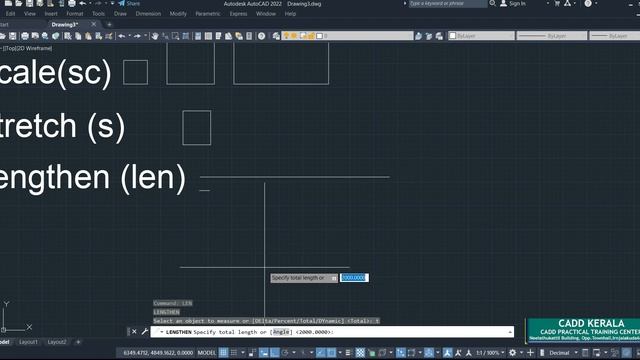This screenshot has width=640, height=360.
Task: Click the Layer Previous icon
Action: point(429,36)
